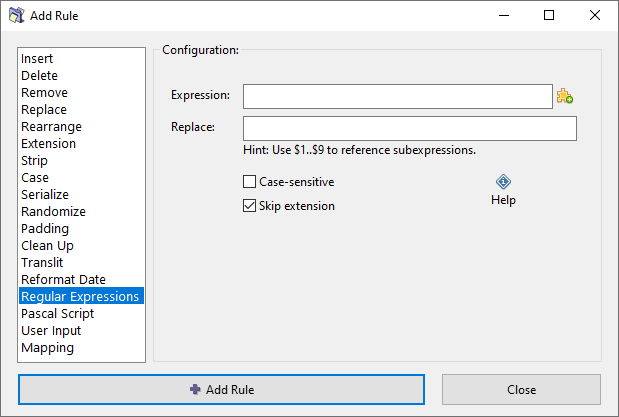619x417 pixels.
Task: Pick the Serialize rule
Action: point(45,195)
